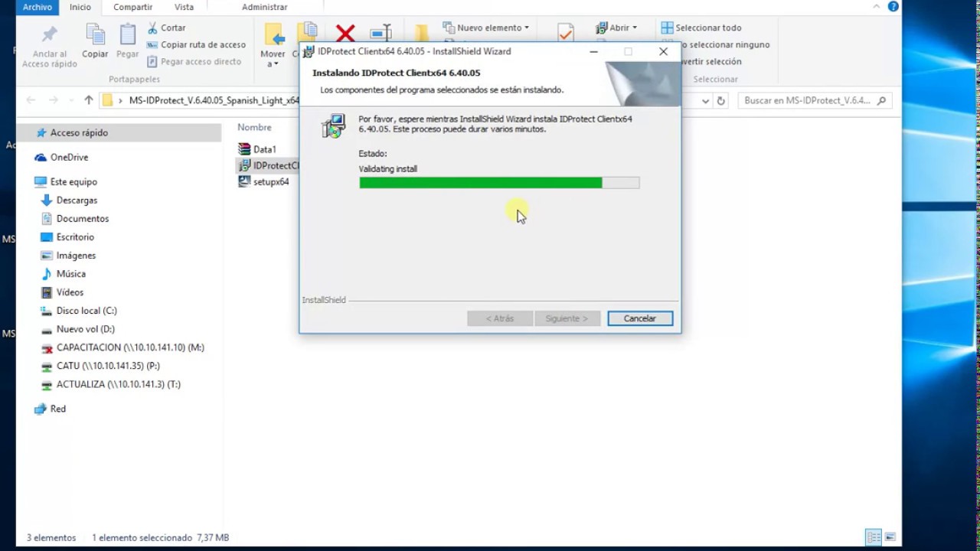Click the Back navigation arrow
Viewport: 980px width, 551px height.
(31, 100)
